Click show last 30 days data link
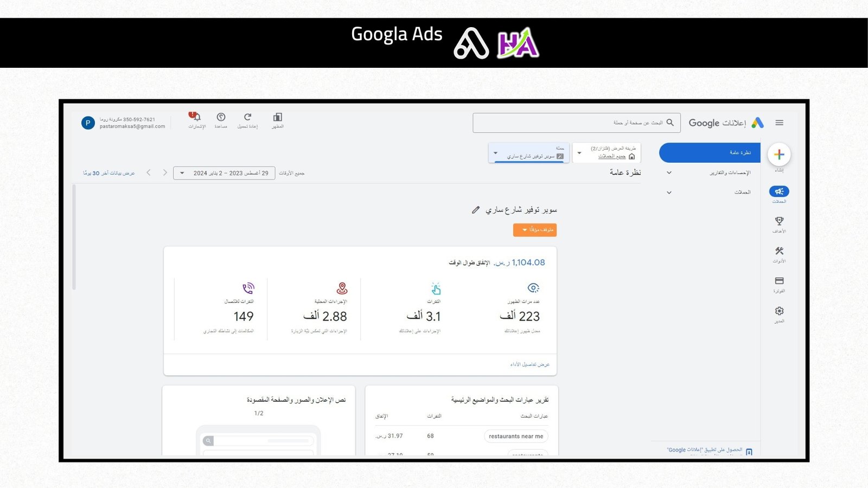This screenshot has width=868, height=488. [x=108, y=173]
